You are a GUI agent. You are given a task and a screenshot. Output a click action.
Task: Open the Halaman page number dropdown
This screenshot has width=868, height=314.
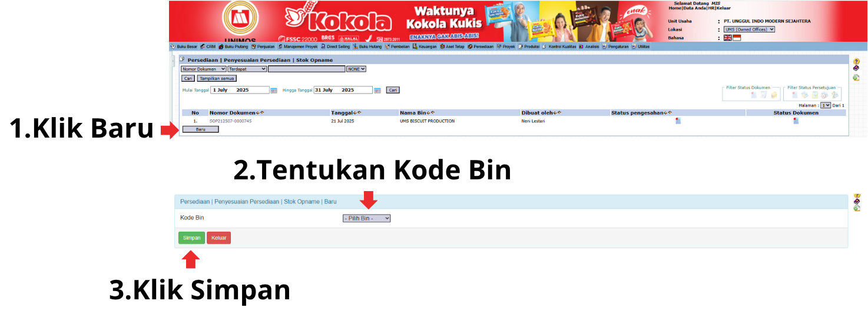pos(826,105)
